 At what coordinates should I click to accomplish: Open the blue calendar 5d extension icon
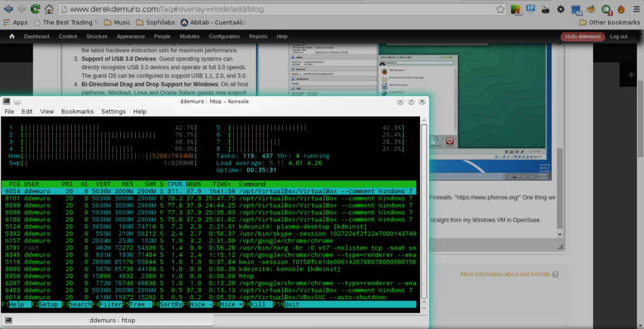pyautogui.click(x=576, y=9)
